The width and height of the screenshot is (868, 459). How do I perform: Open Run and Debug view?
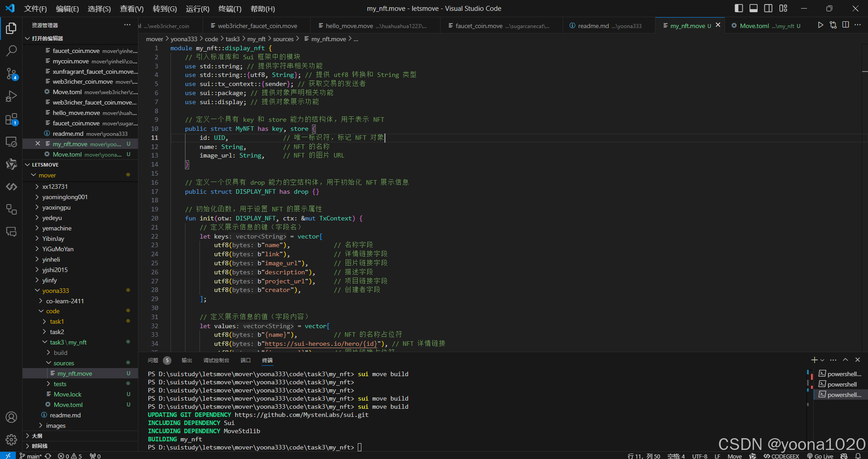click(x=11, y=96)
